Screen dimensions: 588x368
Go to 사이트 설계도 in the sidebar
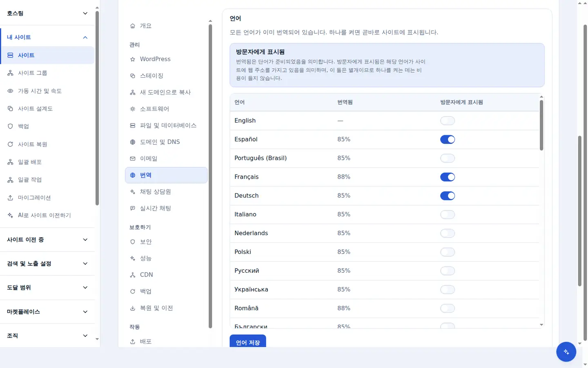tap(47, 109)
